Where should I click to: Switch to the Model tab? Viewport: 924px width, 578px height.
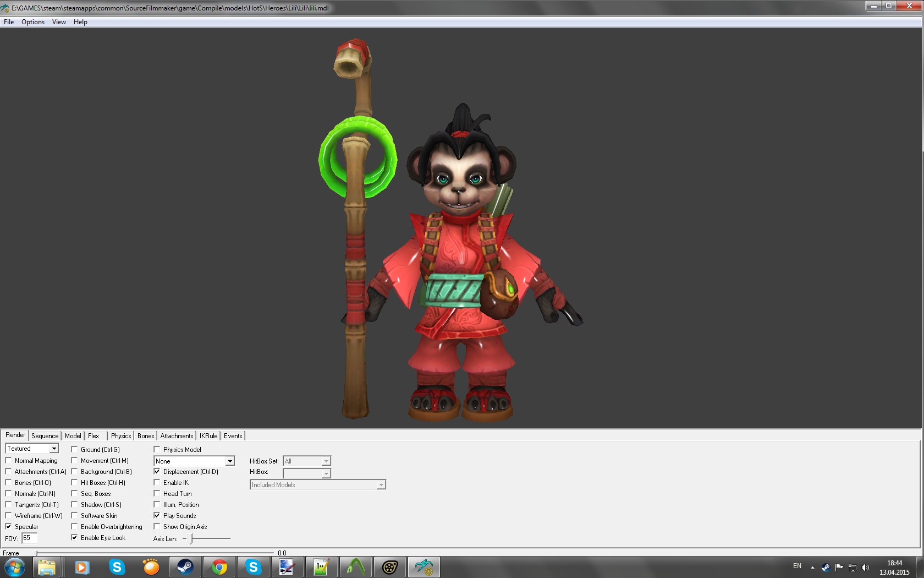[73, 436]
